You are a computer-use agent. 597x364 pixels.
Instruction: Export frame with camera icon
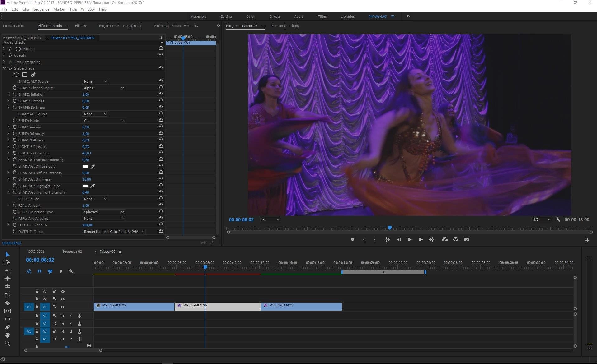click(x=466, y=240)
